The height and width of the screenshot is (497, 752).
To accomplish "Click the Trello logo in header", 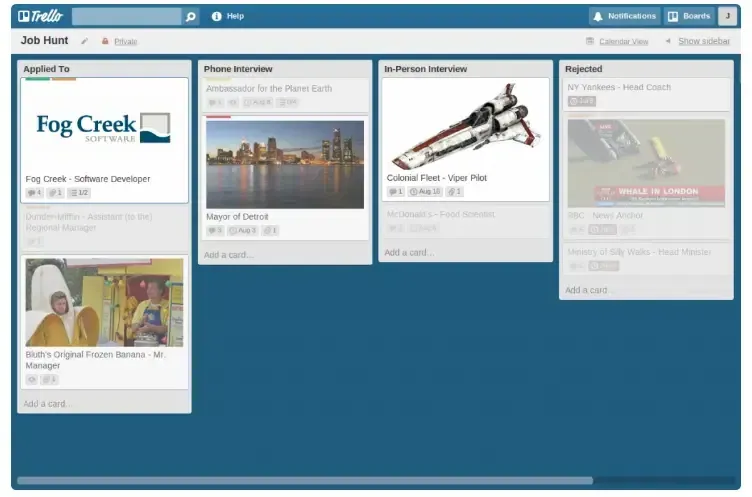I will [40, 16].
